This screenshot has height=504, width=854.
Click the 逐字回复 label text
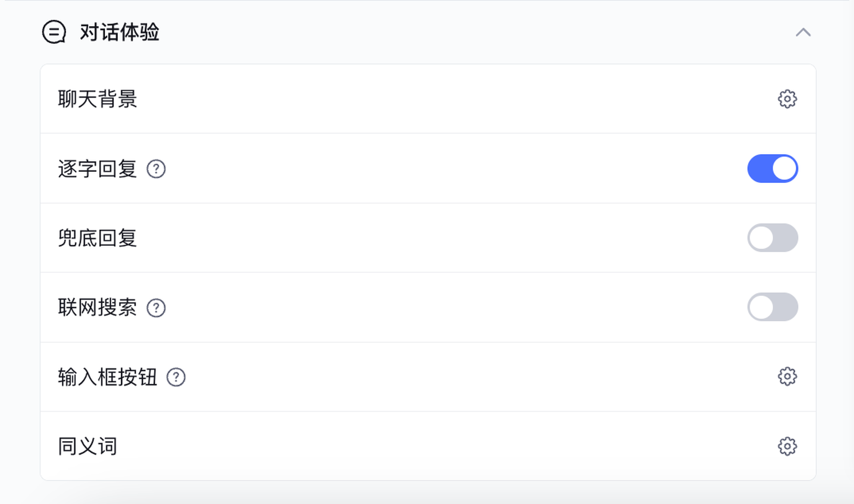[98, 169]
